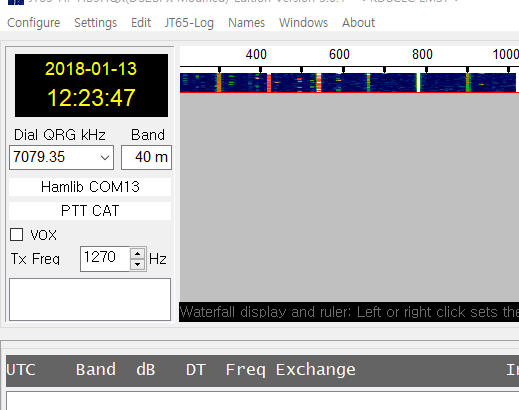Click the PTT CAT label
Viewport: 519px width, 410px height.
[x=90, y=211]
